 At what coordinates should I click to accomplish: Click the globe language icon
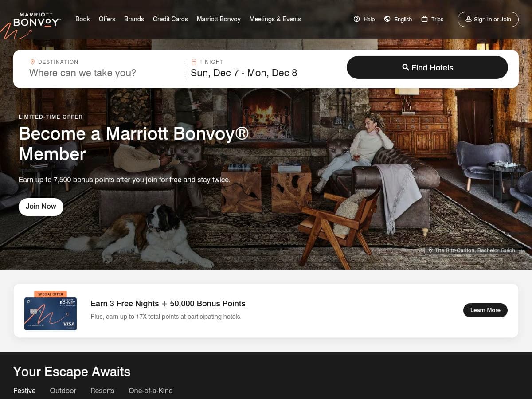pos(387,19)
